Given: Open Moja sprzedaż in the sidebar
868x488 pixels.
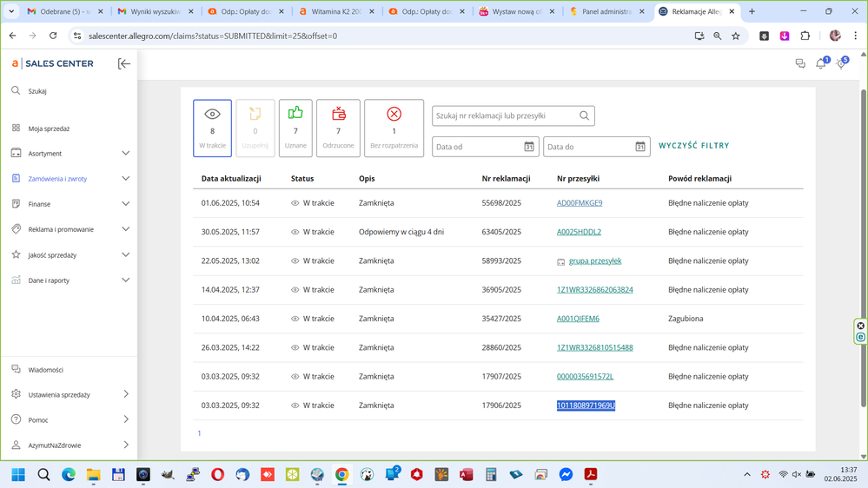Looking at the screenshot, I should point(49,129).
